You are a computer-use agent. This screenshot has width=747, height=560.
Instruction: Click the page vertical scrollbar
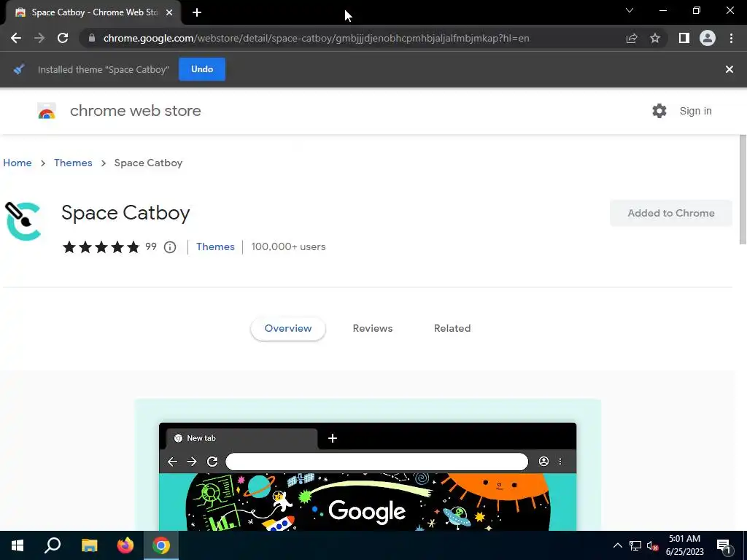pos(743,190)
